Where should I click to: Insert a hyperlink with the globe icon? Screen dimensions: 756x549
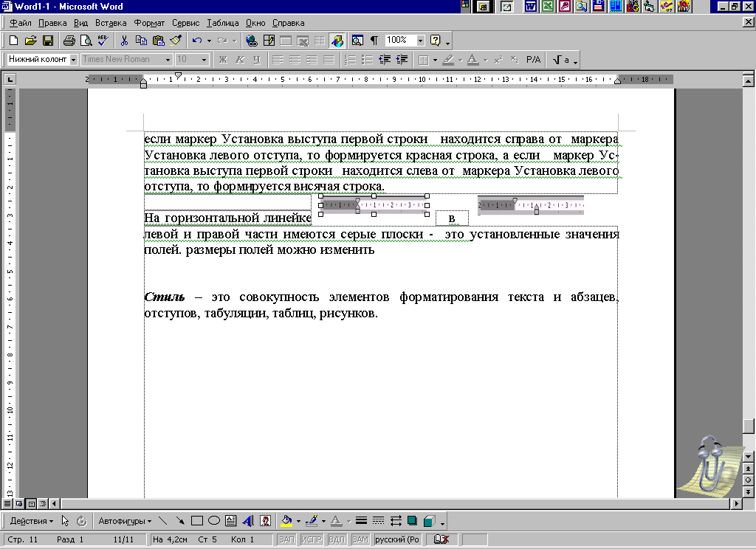point(251,41)
